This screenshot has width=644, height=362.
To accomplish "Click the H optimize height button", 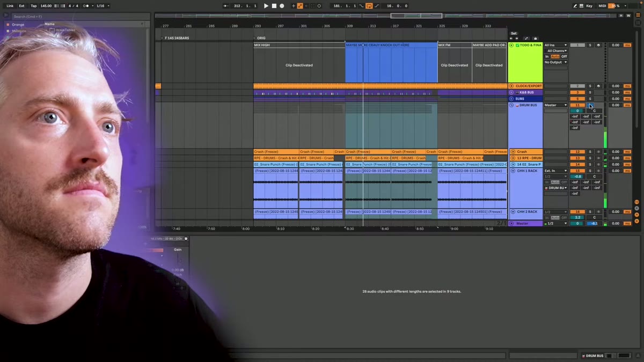I will click(621, 16).
